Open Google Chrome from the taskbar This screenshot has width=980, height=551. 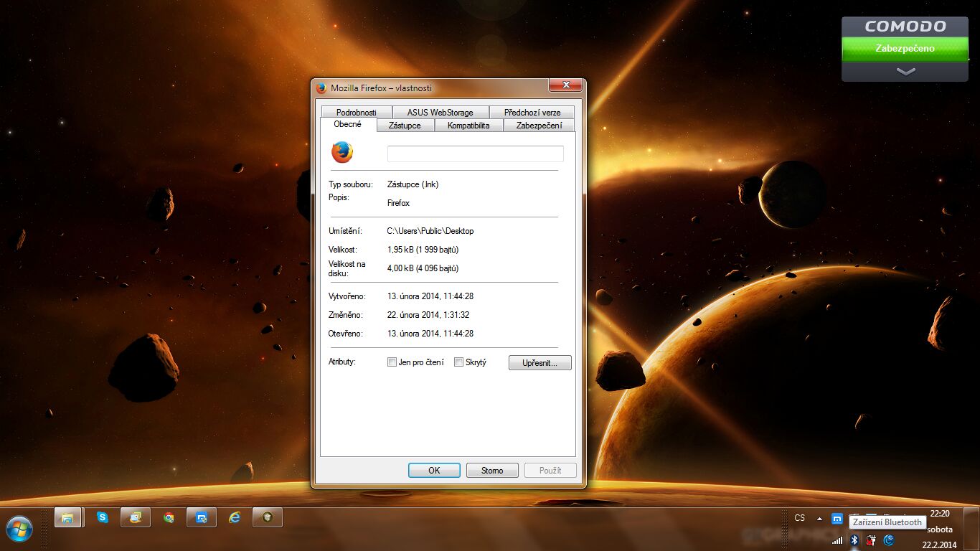tap(169, 517)
